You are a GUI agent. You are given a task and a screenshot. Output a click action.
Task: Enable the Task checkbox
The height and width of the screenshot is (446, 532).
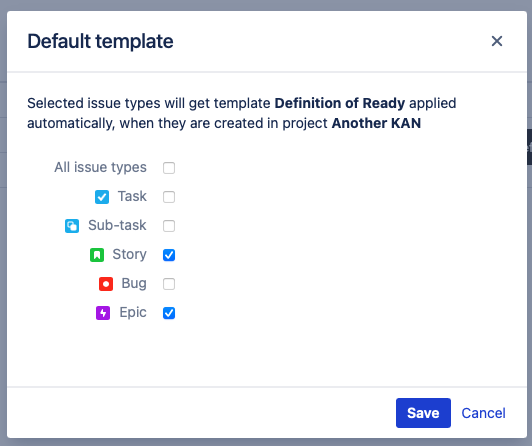pos(169,197)
